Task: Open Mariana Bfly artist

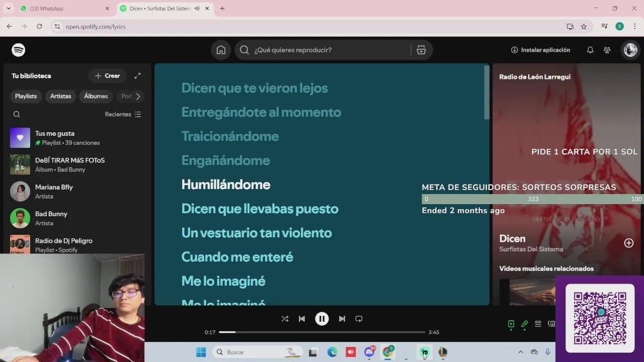Action: 76,192
